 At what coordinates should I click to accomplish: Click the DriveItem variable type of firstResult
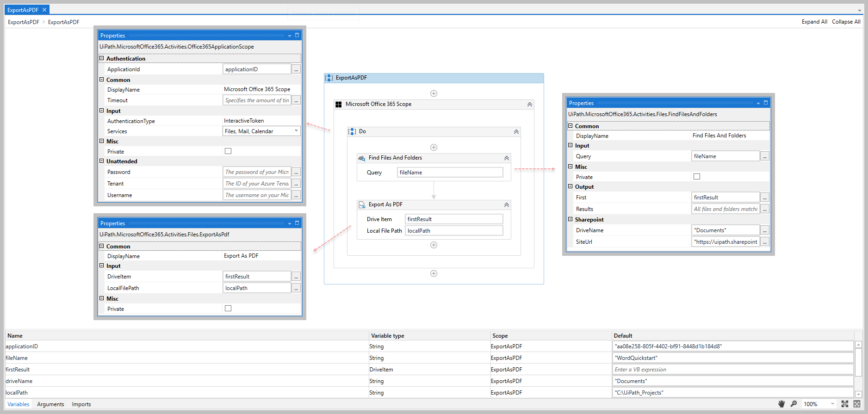(381, 370)
